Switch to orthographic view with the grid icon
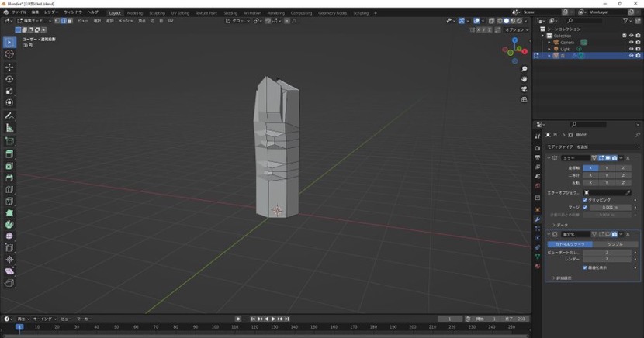 [x=525, y=99]
